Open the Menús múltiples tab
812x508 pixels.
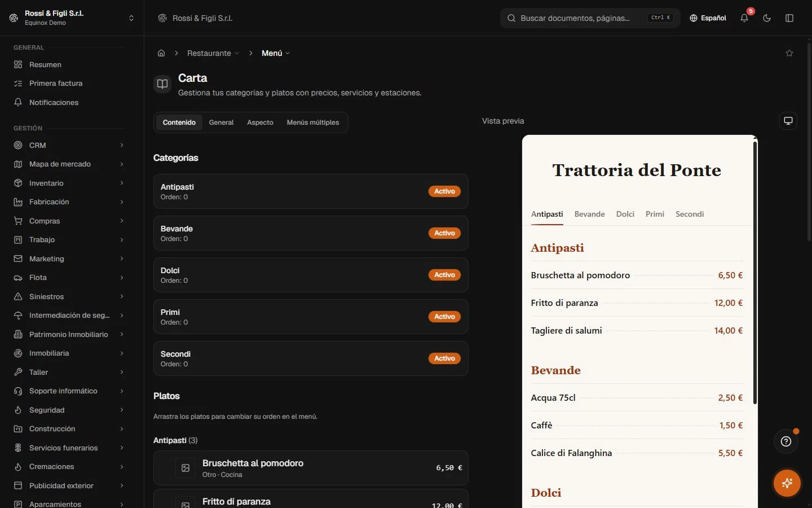click(x=313, y=122)
